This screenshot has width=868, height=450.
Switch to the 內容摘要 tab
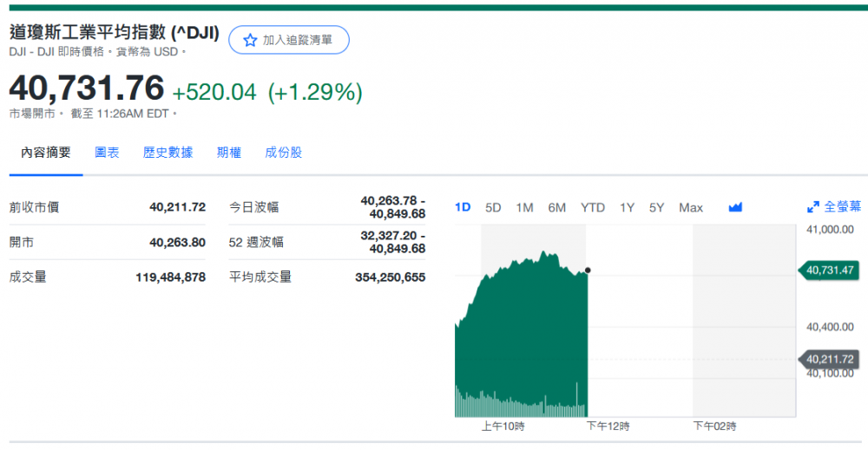pyautogui.click(x=46, y=153)
